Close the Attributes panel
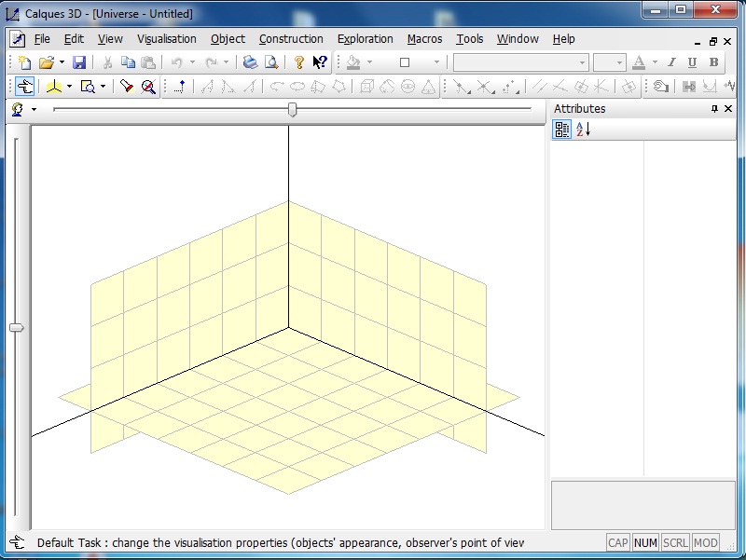 (x=729, y=109)
